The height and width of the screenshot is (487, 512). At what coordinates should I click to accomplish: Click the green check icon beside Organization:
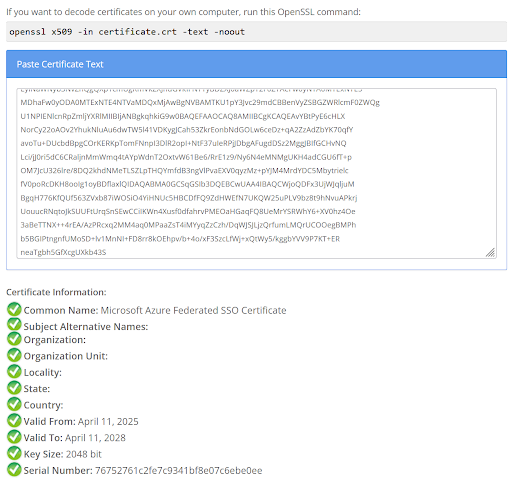14,339
